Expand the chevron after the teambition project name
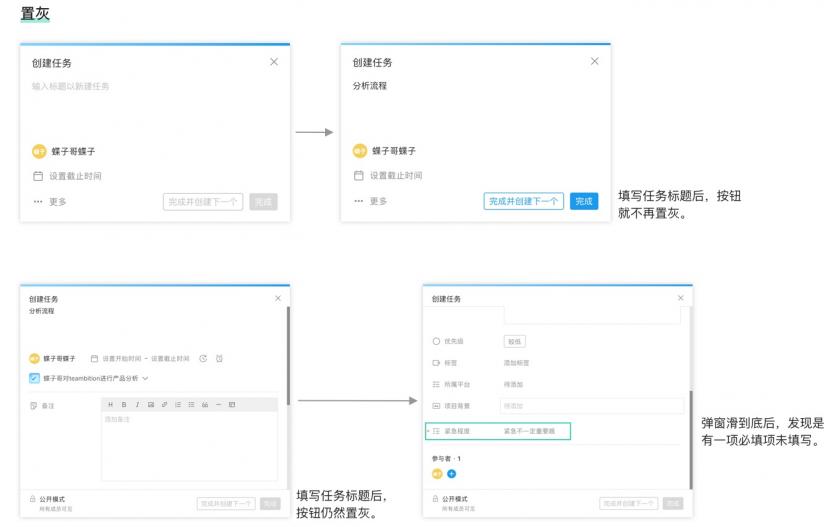This screenshot has width=840, height=527. point(145,378)
